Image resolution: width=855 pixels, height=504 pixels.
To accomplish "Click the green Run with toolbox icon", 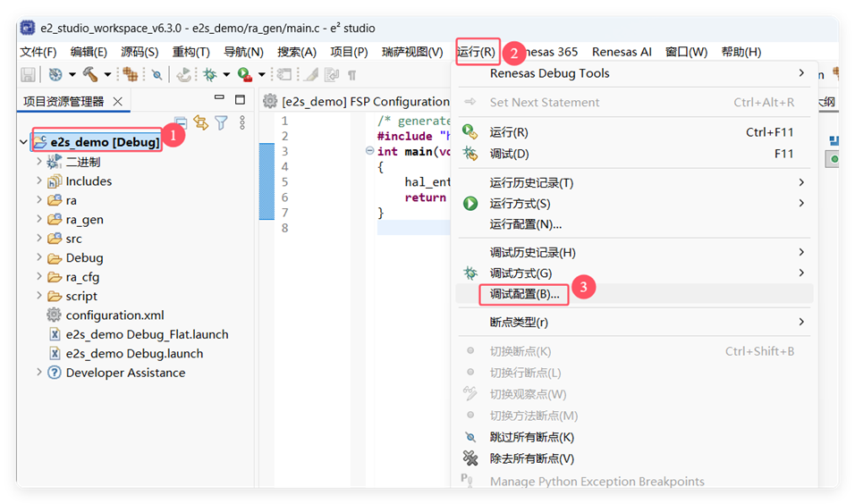I will tap(245, 74).
